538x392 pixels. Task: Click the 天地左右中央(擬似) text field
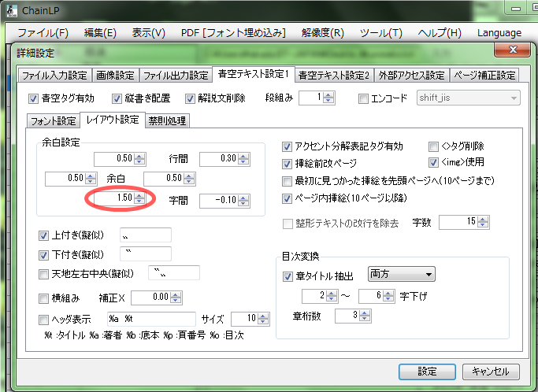click(174, 273)
